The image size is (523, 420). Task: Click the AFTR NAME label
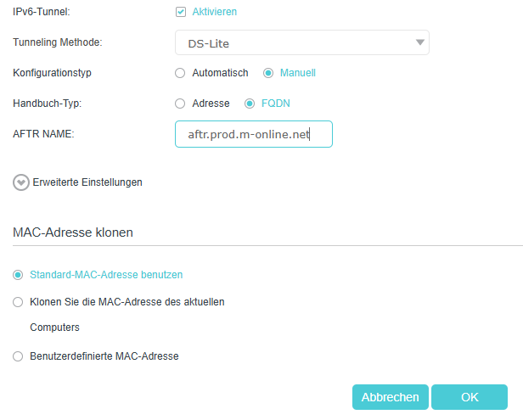click(x=43, y=134)
